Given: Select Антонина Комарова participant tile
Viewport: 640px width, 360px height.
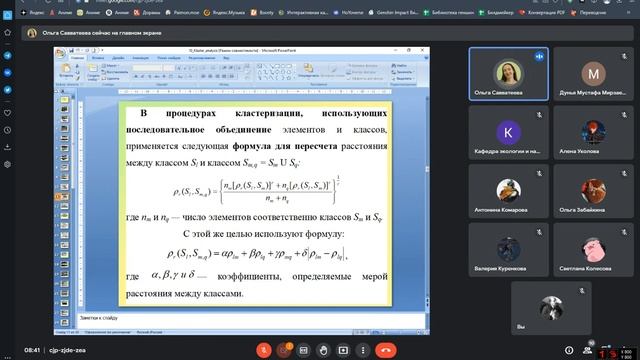Looking at the screenshot, I should pyautogui.click(x=509, y=191).
